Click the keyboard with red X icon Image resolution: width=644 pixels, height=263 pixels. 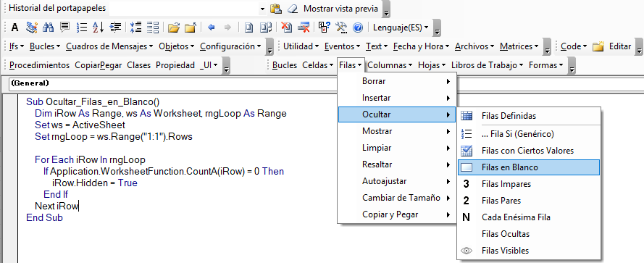tap(304, 28)
